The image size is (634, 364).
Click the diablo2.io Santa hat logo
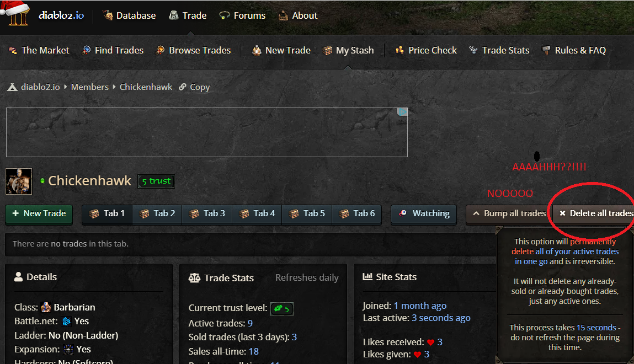click(15, 13)
